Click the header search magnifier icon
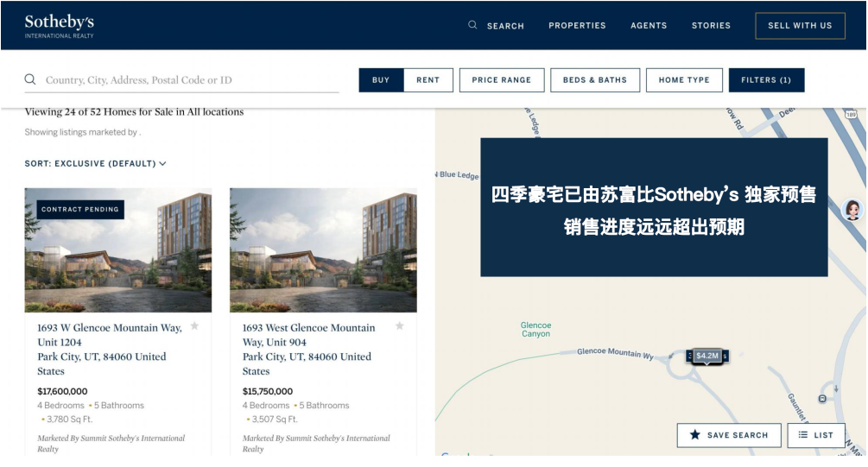 tap(472, 25)
